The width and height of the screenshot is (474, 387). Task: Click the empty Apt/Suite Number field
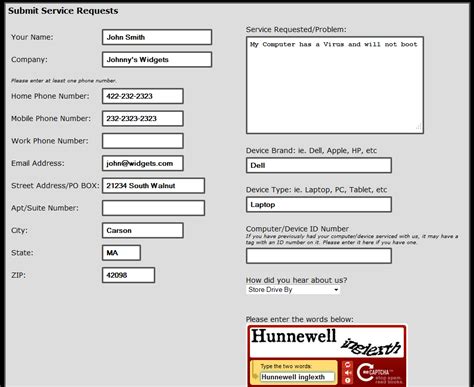[x=153, y=208]
